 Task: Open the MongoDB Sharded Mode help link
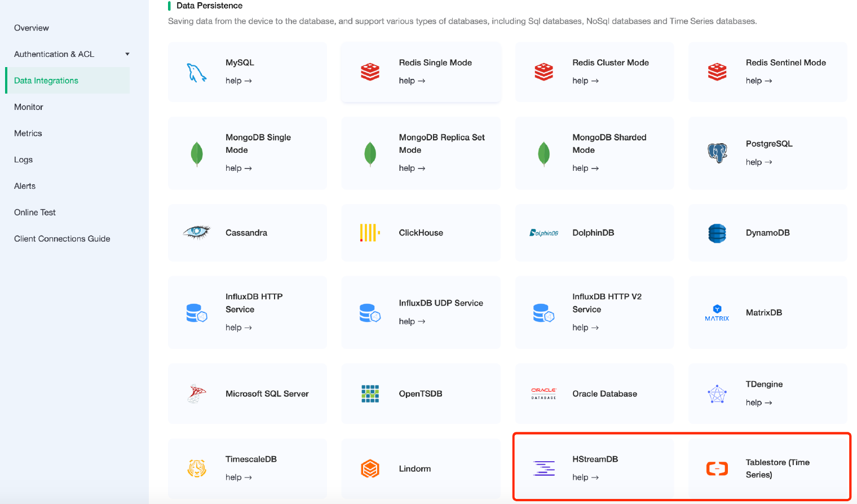pyautogui.click(x=585, y=168)
